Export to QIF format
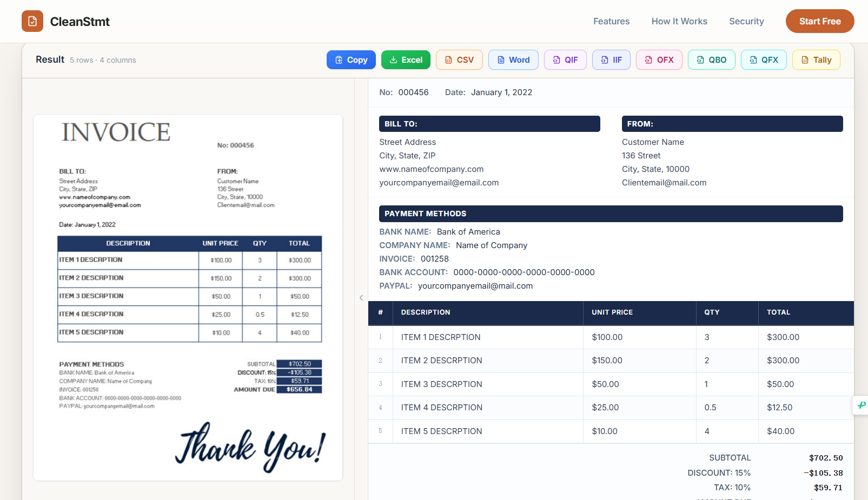This screenshot has width=868, height=500. (x=565, y=59)
